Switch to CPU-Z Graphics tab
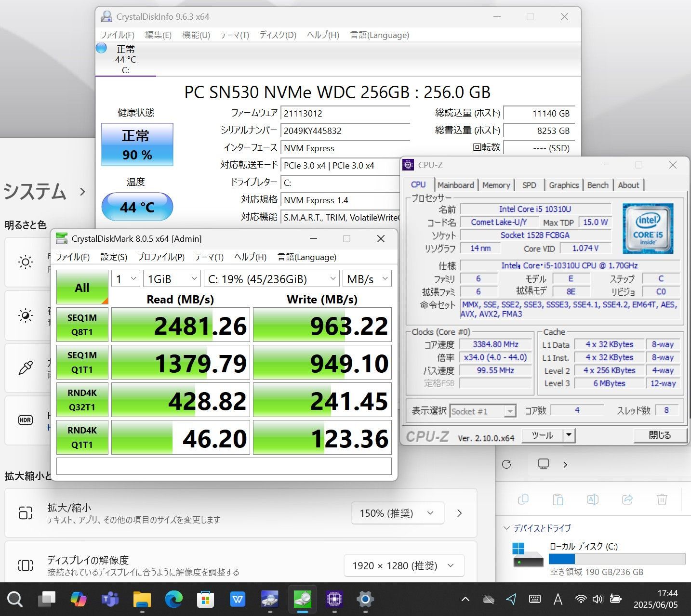This screenshot has height=616, width=691. tap(564, 185)
